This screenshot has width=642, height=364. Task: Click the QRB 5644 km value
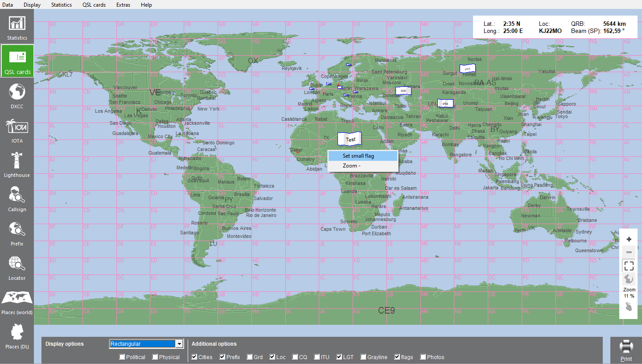(614, 24)
